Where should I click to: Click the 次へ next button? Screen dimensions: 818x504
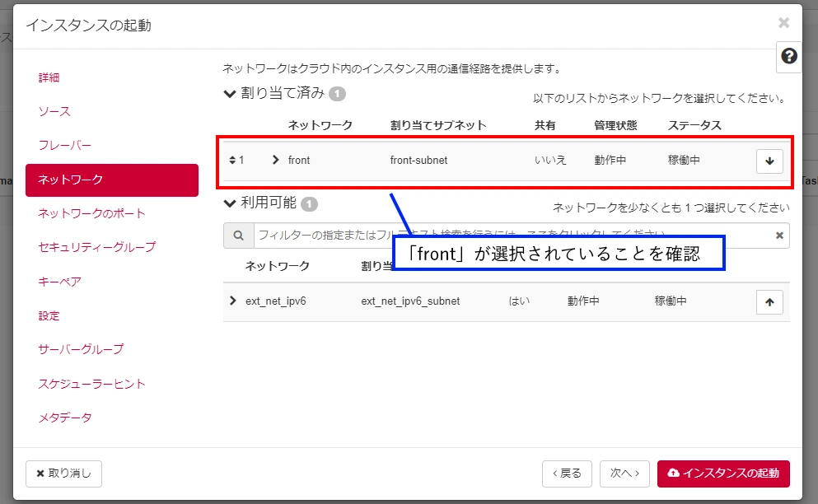point(624,474)
